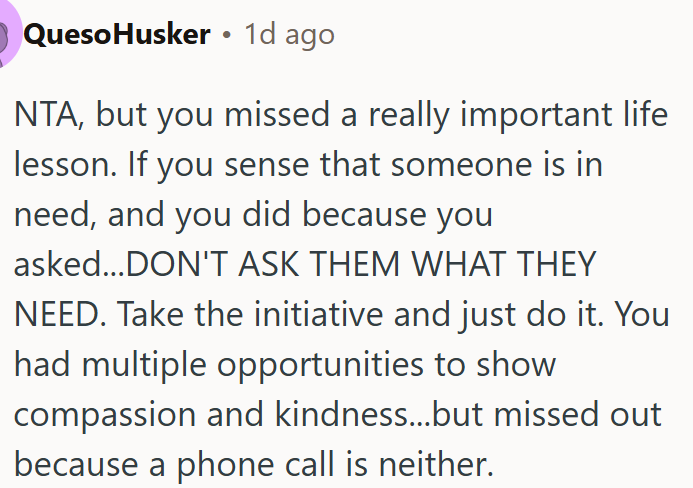Click the line 'had multiple opportunities to show'
Viewport: 693px width, 488px height.
tap(285, 366)
